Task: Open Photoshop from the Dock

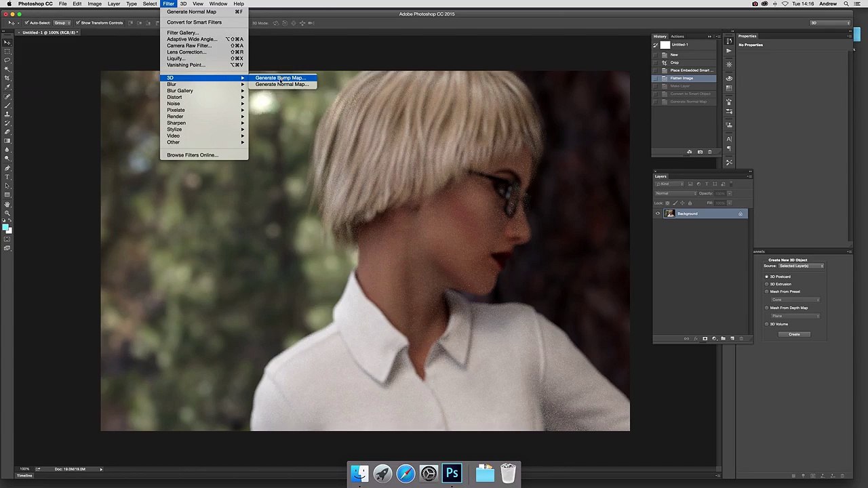Action: 452,472
